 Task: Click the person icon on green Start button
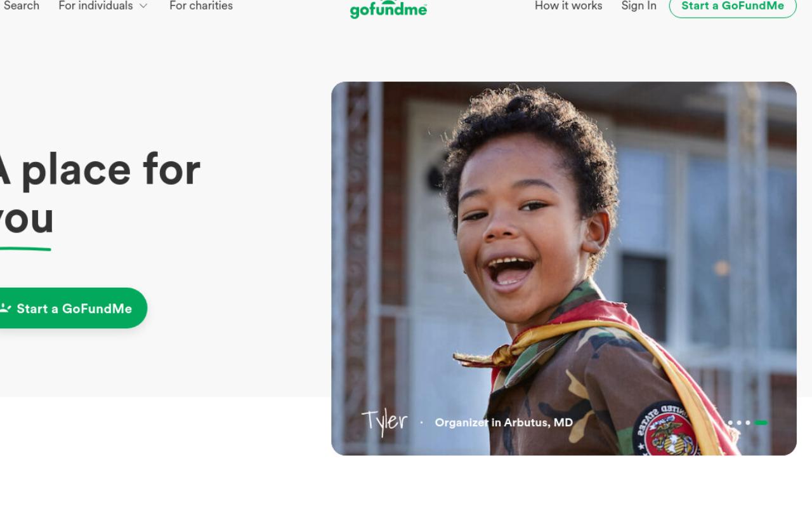(x=6, y=308)
